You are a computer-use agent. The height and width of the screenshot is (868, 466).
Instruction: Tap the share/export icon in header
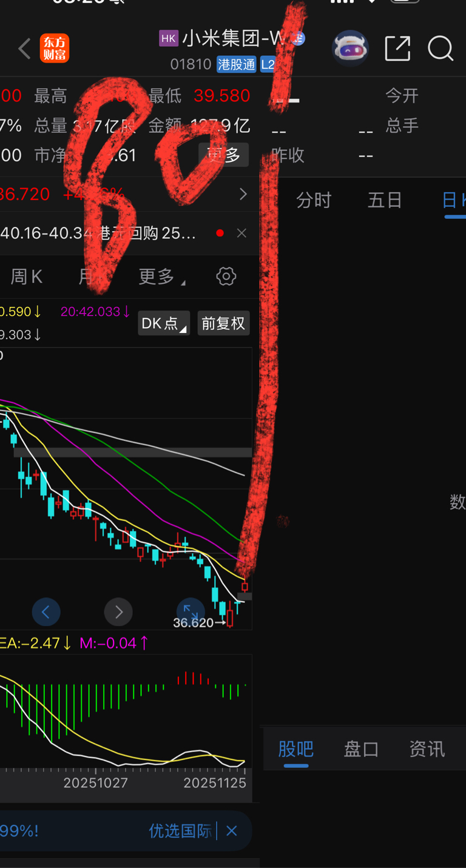(x=397, y=49)
